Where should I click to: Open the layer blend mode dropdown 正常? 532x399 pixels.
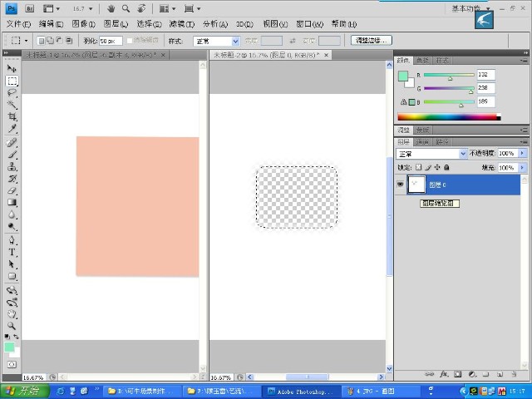432,154
